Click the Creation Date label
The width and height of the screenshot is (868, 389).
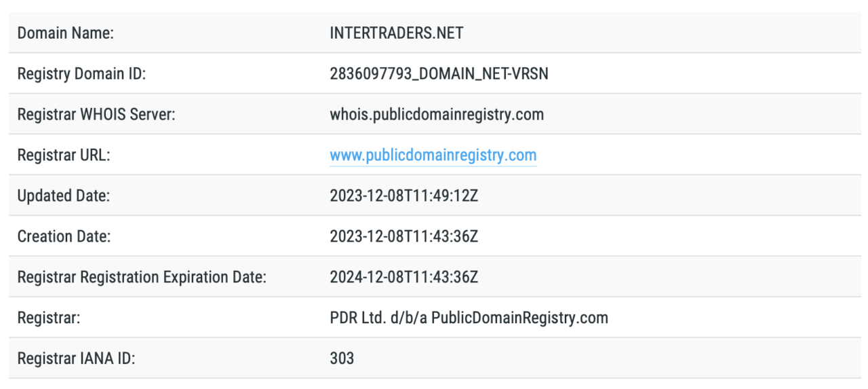coord(64,237)
